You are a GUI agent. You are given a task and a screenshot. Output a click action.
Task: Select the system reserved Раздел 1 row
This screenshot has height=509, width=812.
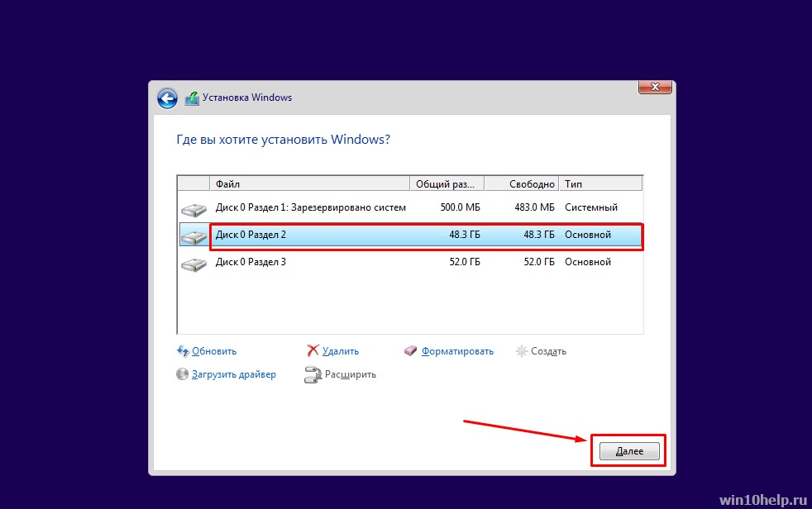411,207
